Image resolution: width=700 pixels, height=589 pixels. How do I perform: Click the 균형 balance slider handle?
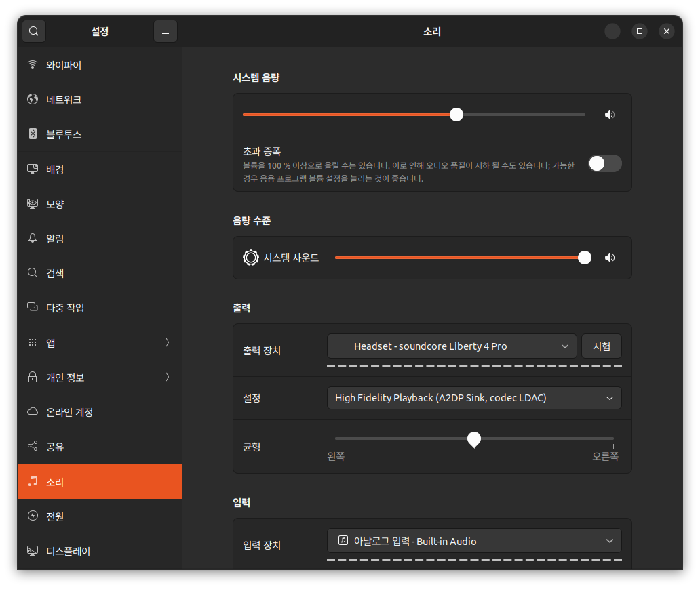tap(474, 439)
